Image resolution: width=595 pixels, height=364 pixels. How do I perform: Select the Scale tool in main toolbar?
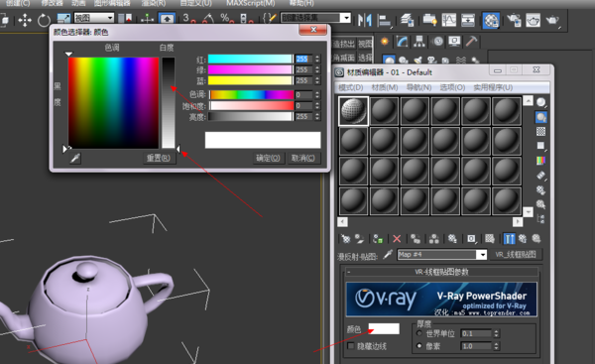pyautogui.click(x=63, y=19)
